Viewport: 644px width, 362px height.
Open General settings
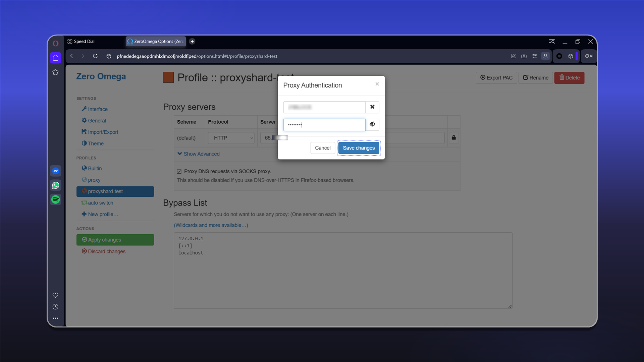pyautogui.click(x=94, y=121)
